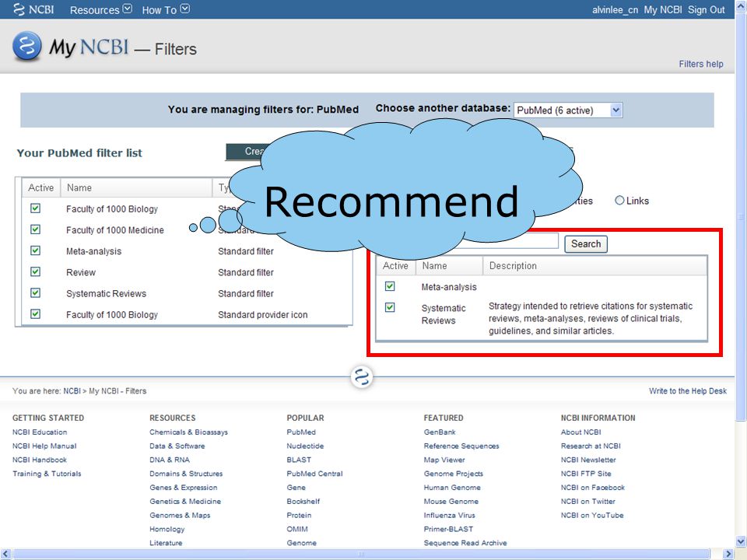Image resolution: width=747 pixels, height=560 pixels.
Task: Click the horizontal scrollbar right arrow
Action: point(728,554)
